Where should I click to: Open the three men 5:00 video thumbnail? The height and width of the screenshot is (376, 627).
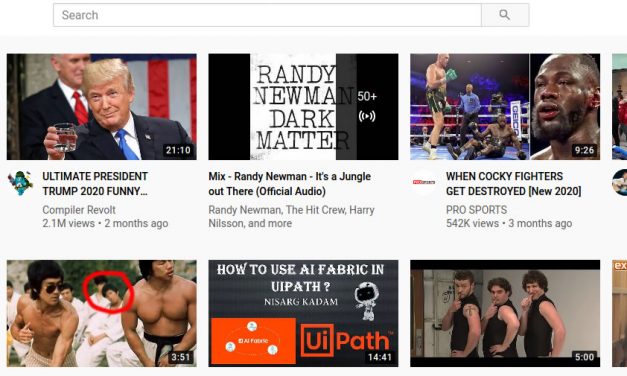(505, 313)
